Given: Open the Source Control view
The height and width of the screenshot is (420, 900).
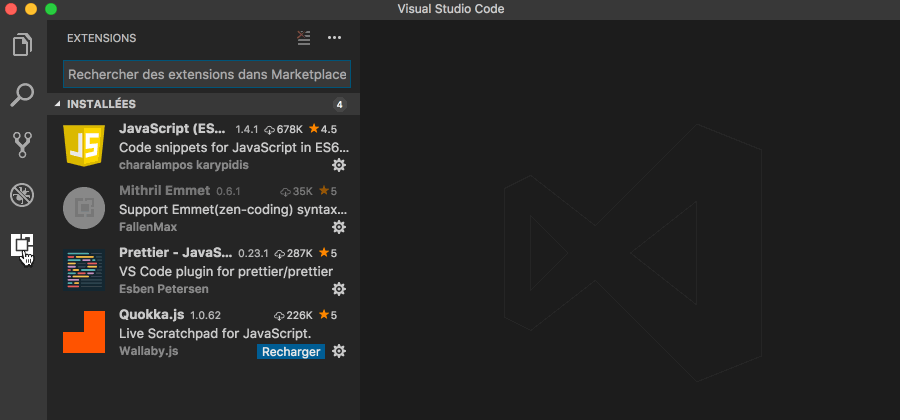Looking at the screenshot, I should point(22,145).
